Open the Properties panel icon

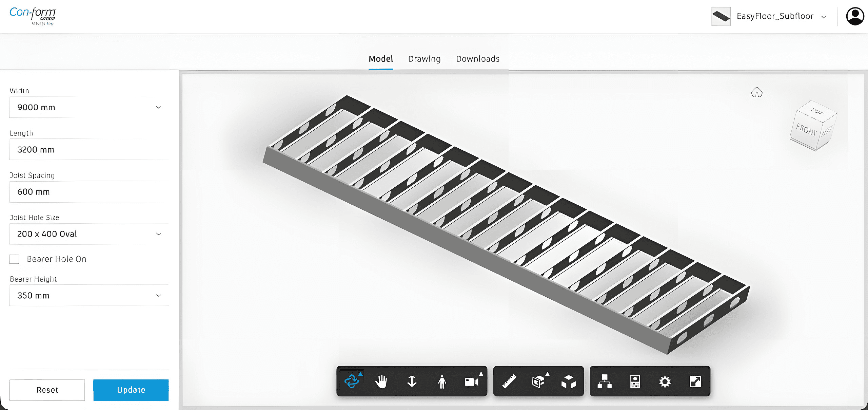coord(635,381)
